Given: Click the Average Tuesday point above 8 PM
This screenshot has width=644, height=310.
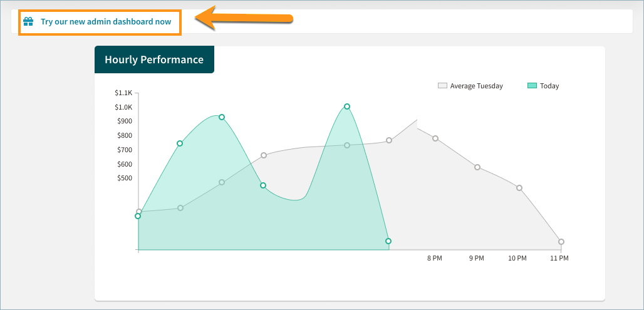Looking at the screenshot, I should 435,138.
